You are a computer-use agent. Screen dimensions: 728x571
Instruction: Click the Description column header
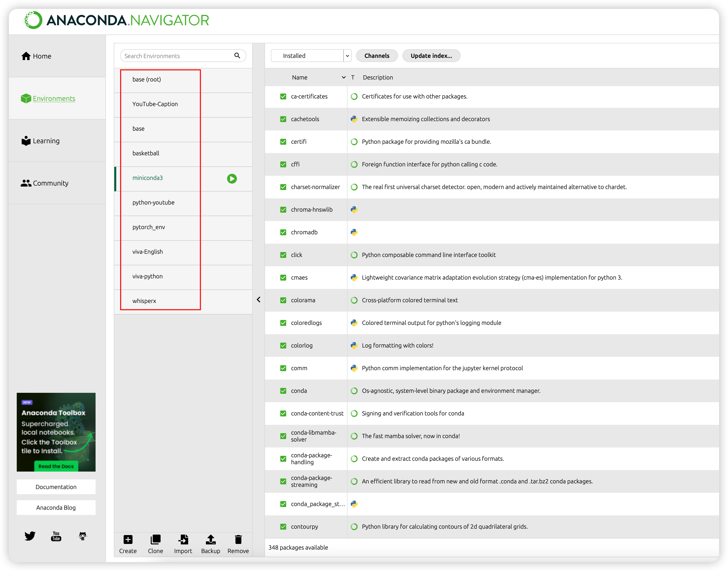[x=378, y=78]
